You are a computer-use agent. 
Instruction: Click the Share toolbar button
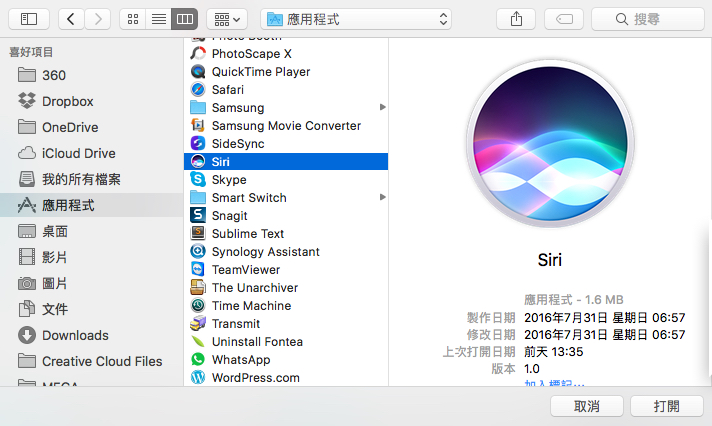coord(516,19)
